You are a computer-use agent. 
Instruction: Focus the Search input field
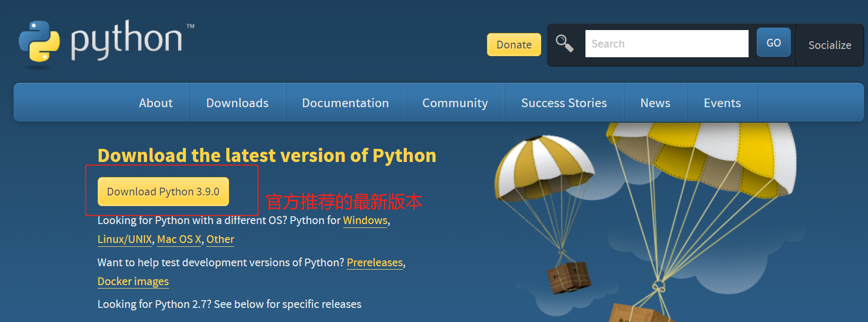coord(667,44)
